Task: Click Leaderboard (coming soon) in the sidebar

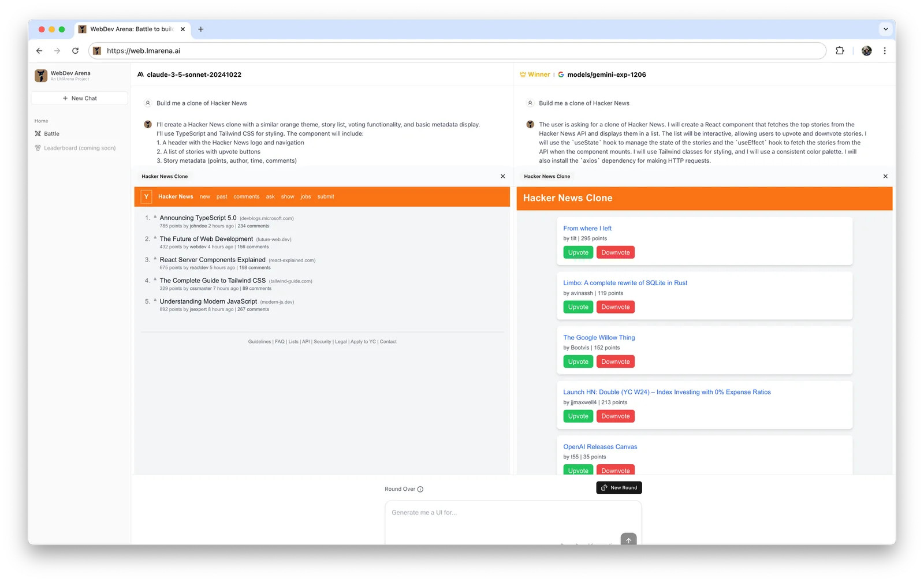Action: [x=75, y=148]
